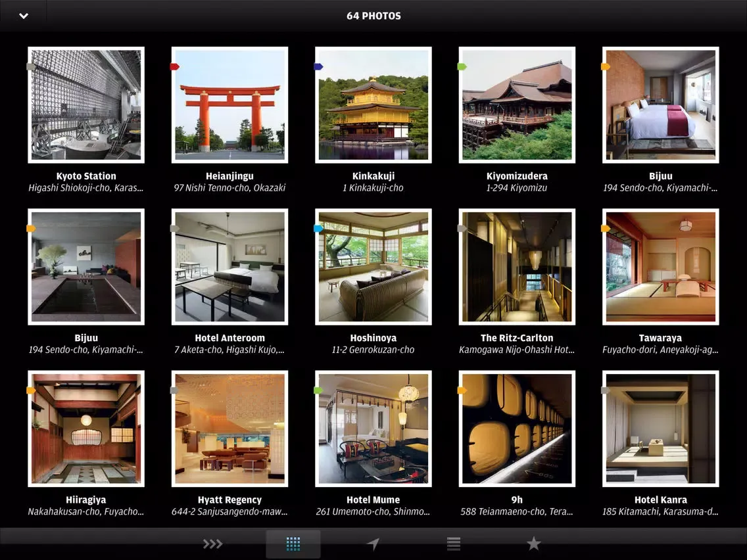Open The Ritz-Carlton corridor photo
This screenshot has height=560, width=747.
[517, 267]
